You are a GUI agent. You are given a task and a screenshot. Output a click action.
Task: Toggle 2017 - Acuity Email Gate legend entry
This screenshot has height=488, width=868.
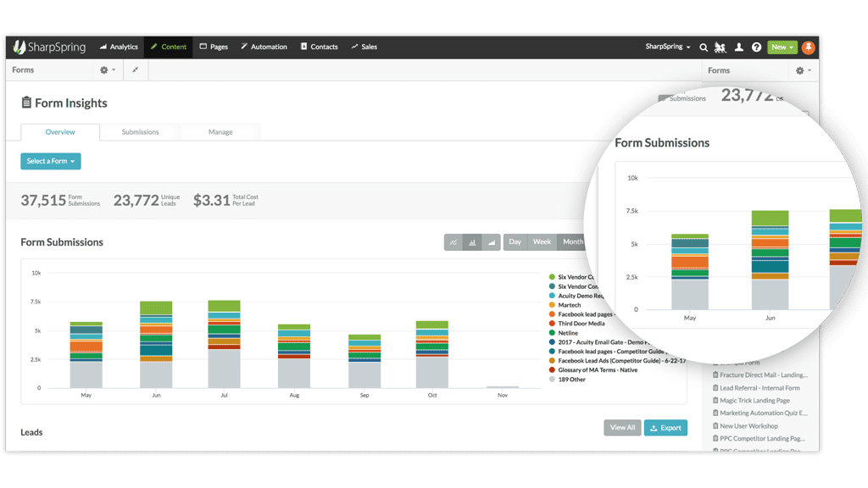point(599,342)
